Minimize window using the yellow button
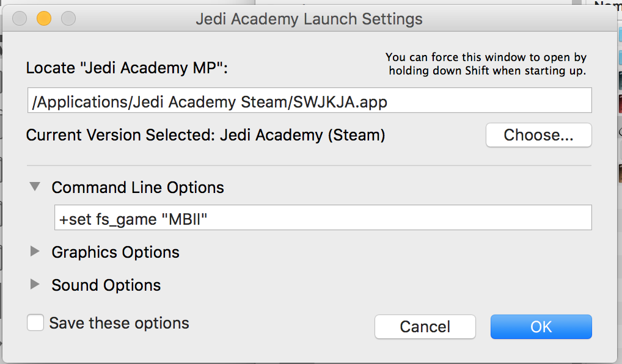 click(44, 19)
